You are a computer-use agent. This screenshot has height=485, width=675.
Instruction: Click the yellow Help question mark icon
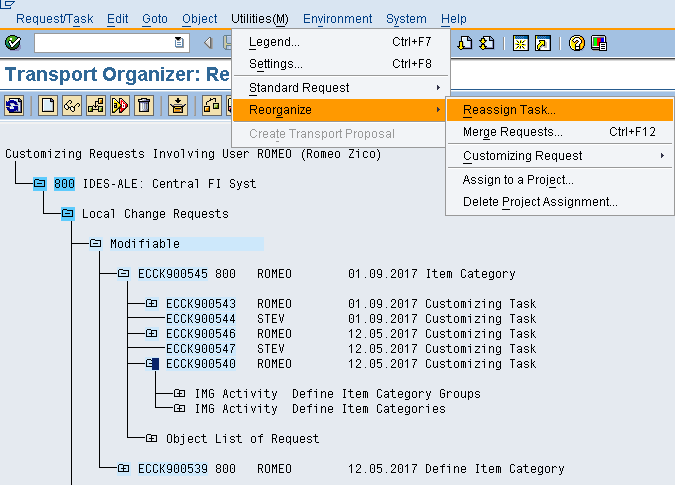click(x=576, y=43)
